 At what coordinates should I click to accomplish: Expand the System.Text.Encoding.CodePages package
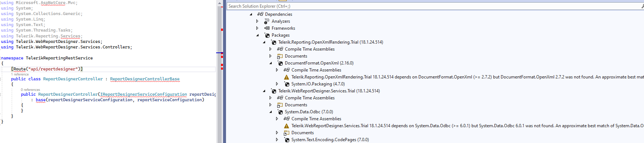(x=277, y=140)
